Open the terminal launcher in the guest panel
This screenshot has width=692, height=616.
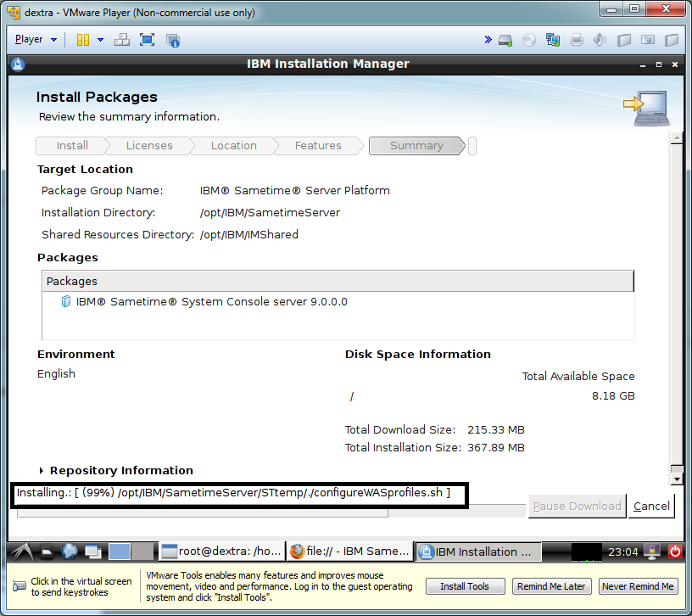[47, 552]
